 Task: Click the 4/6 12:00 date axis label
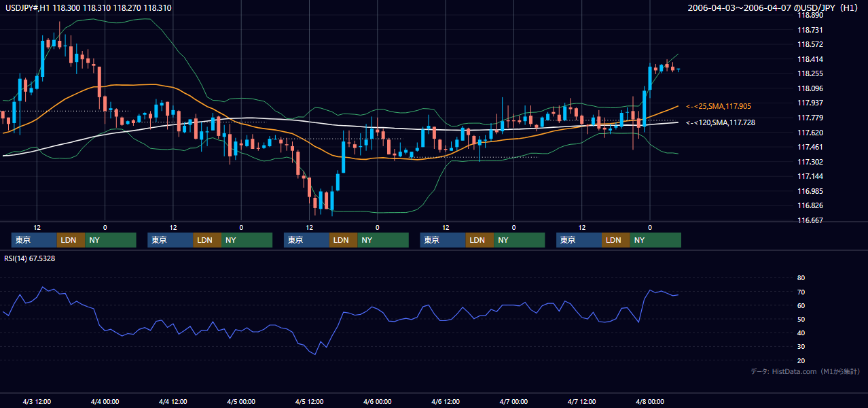pyautogui.click(x=446, y=401)
